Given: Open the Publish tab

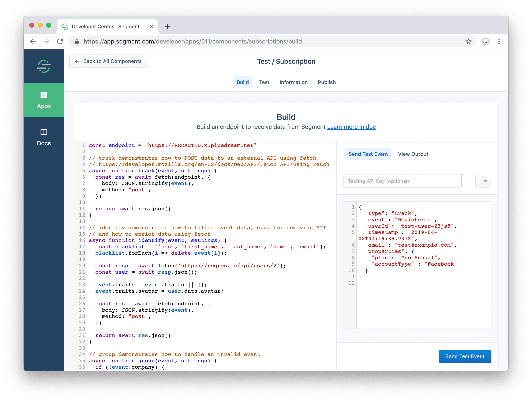Looking at the screenshot, I should [x=327, y=82].
